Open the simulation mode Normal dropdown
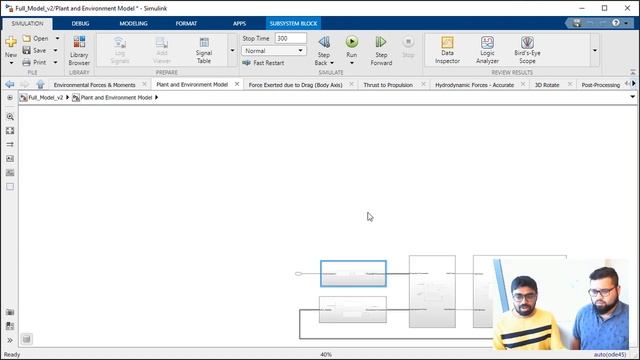Viewport: 640px width, 360px height. tap(273, 51)
